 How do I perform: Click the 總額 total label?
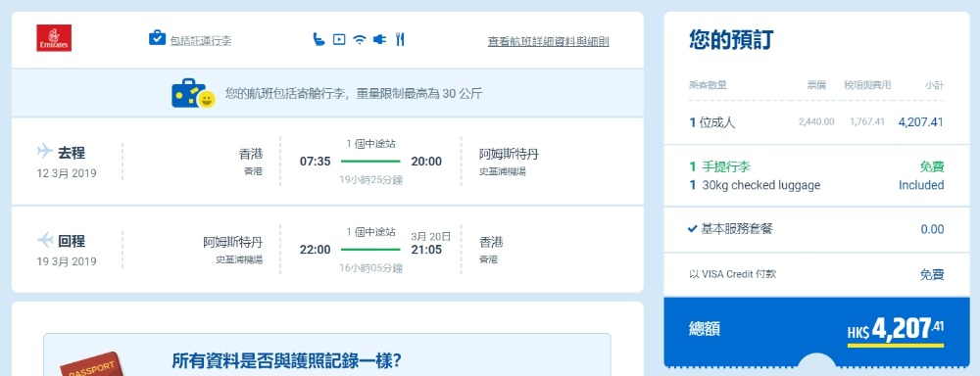click(x=705, y=329)
